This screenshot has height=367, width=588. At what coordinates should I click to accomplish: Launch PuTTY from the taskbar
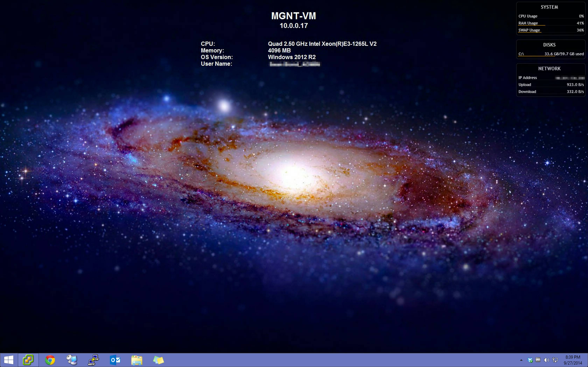[x=94, y=360]
